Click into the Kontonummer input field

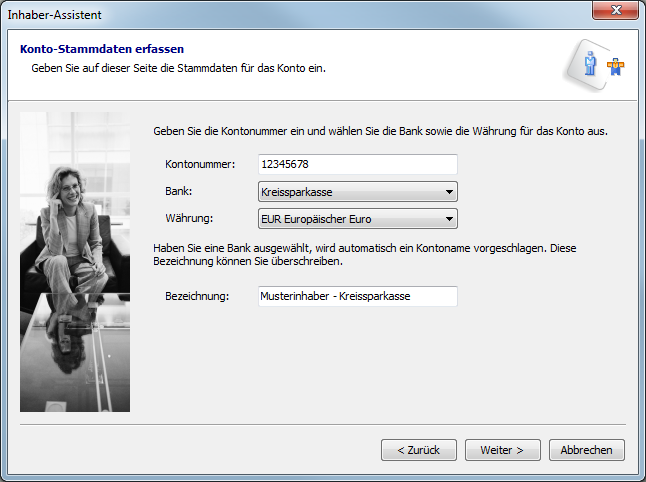(357, 164)
